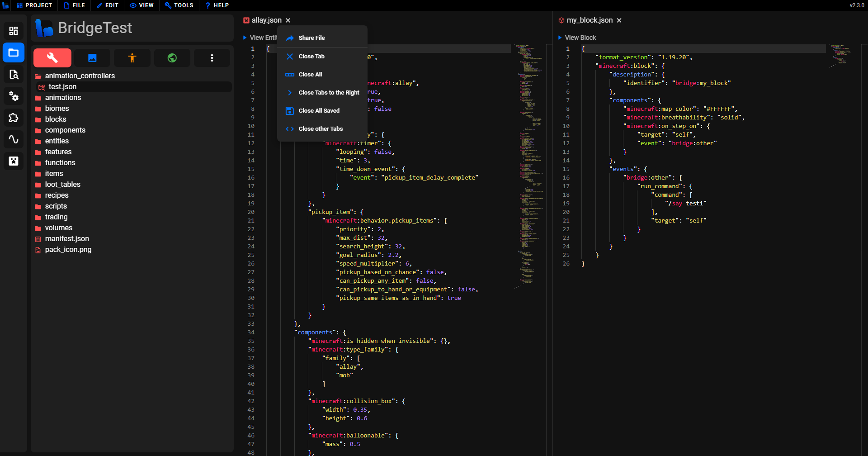868x456 pixels.
Task: Select the behavior pack wrench tab
Action: [x=52, y=58]
